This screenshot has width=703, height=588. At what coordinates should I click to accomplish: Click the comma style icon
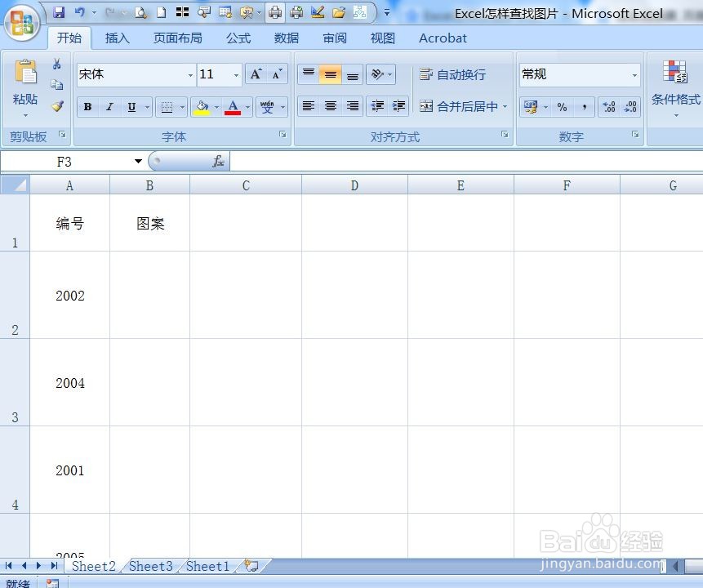coord(585,107)
